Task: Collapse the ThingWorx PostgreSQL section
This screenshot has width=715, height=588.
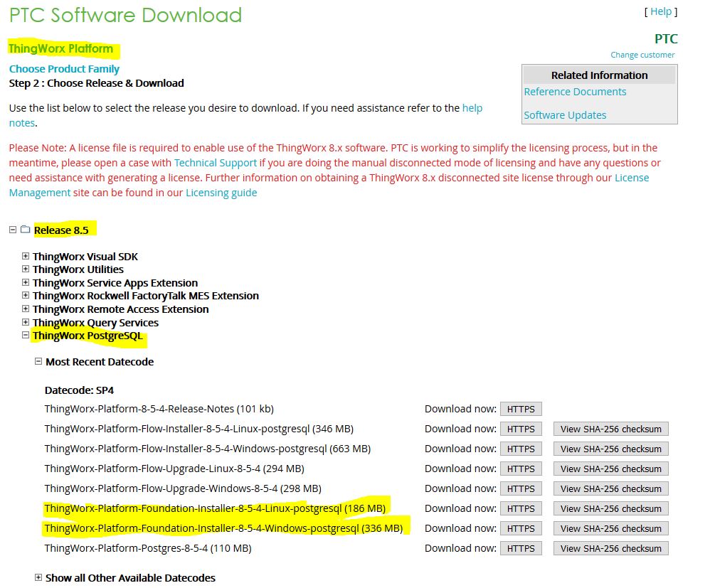Action: [26, 335]
